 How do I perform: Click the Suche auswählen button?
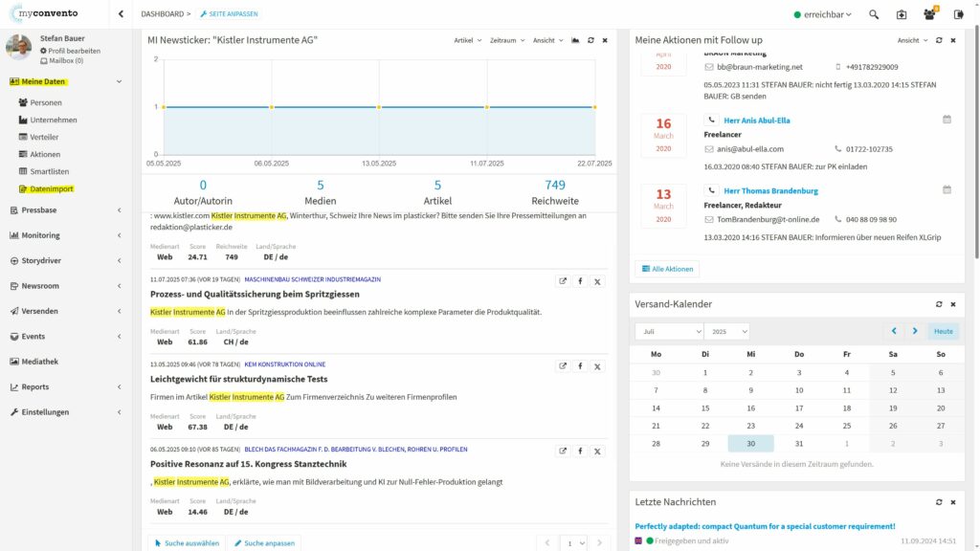tap(187, 543)
